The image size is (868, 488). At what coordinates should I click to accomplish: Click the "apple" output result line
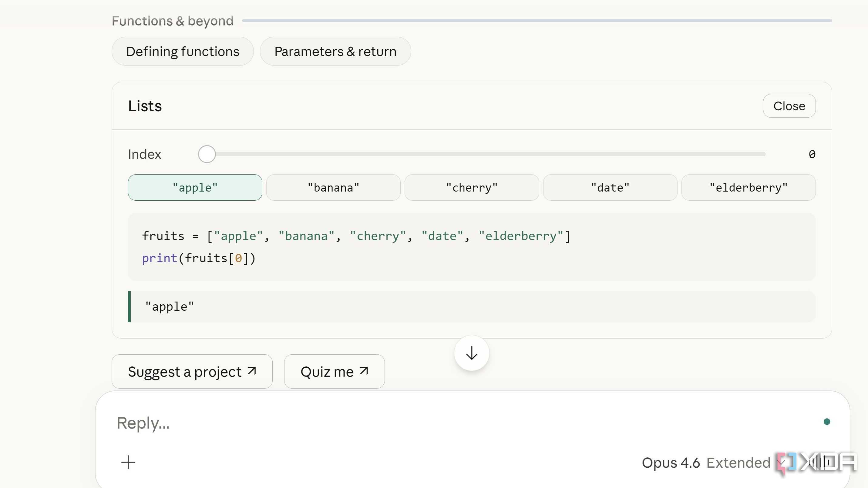coord(472,306)
